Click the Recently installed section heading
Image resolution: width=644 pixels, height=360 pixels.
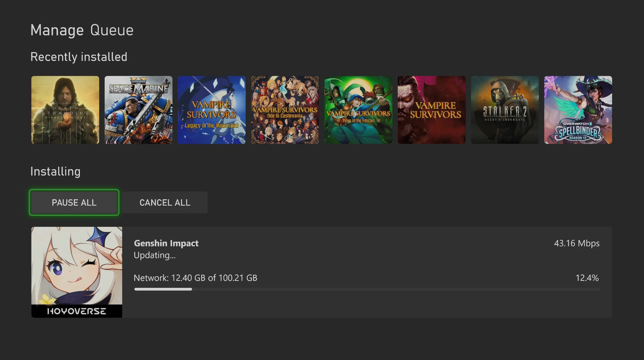point(79,57)
